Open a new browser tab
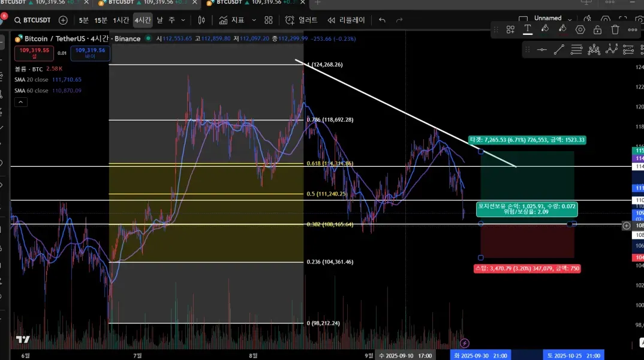 (x=317, y=2)
